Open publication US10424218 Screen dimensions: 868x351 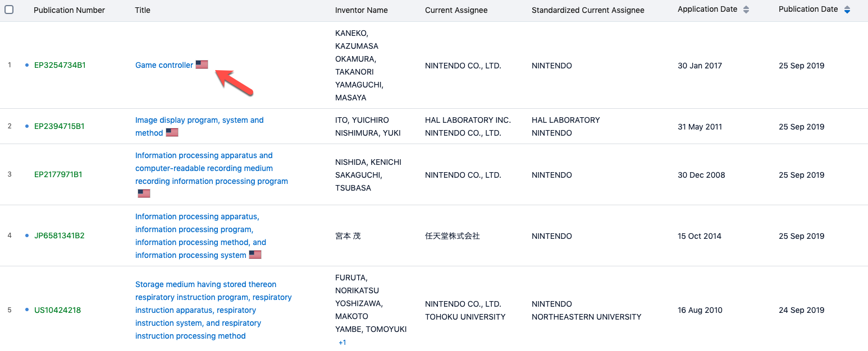click(57, 310)
